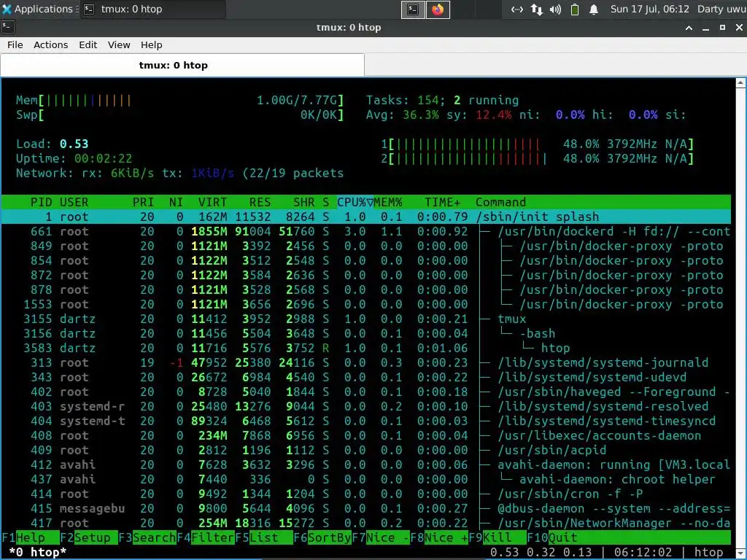Click the notification bell icon
Viewport: 747px width, 560px height.
coord(594,9)
